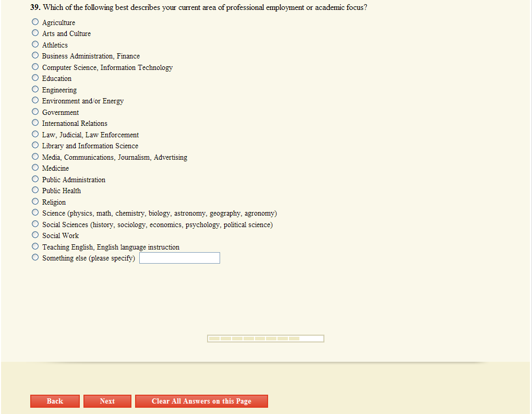Image resolution: width=532 pixels, height=414 pixels.
Task: Click the question 39 text
Action: [199, 7]
